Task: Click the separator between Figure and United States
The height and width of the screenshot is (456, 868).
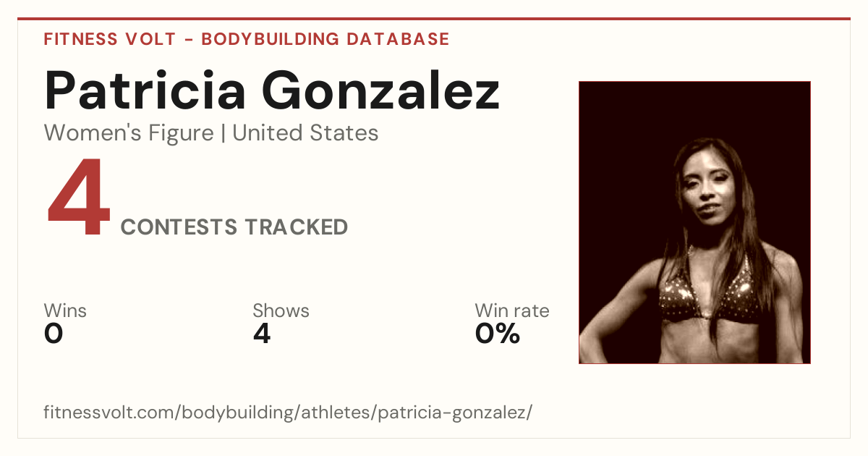Action: [x=223, y=134]
